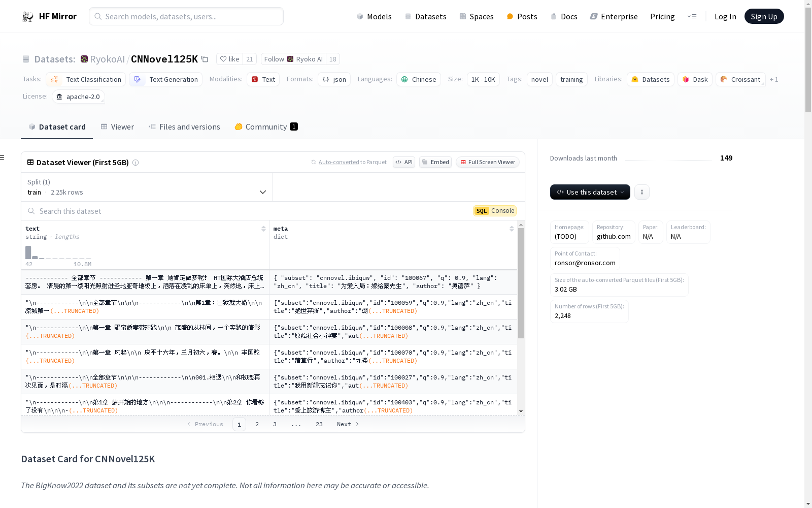
Task: Select the row with id 100070
Action: [x=269, y=357]
